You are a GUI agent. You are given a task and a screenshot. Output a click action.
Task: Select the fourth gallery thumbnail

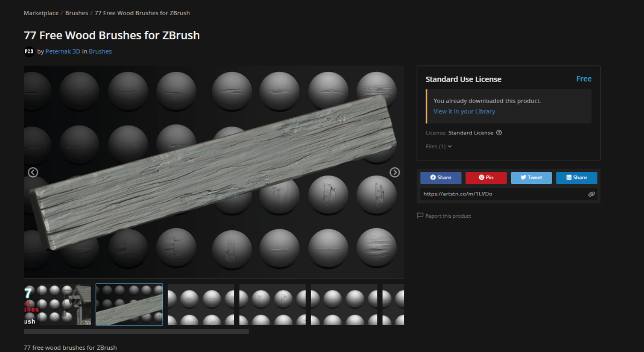point(273,304)
